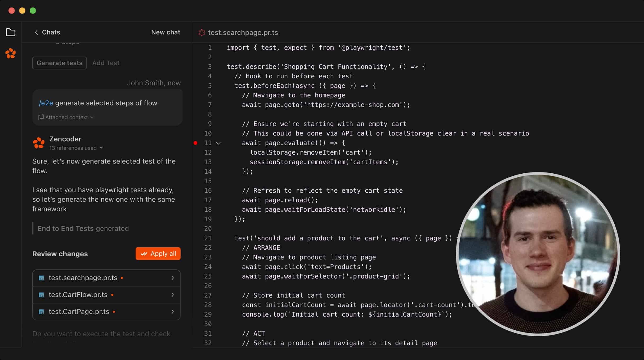This screenshot has width=644, height=360.
Task: Apply all reviewed changes
Action: click(x=158, y=253)
